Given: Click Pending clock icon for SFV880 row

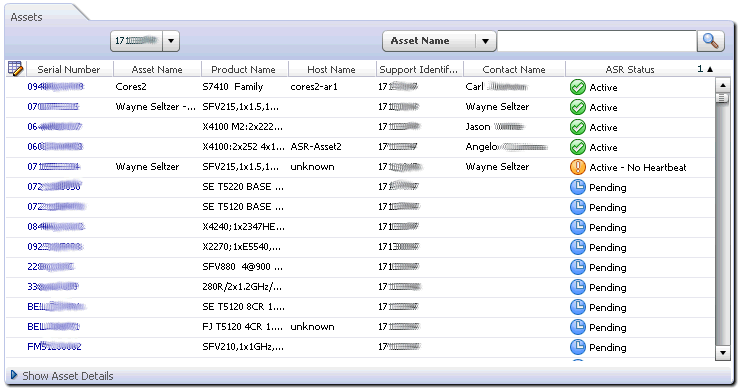Looking at the screenshot, I should coord(577,267).
